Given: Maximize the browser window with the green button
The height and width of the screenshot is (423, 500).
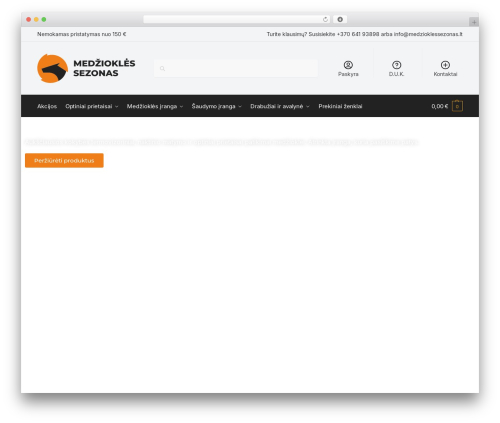Looking at the screenshot, I should 44,19.
